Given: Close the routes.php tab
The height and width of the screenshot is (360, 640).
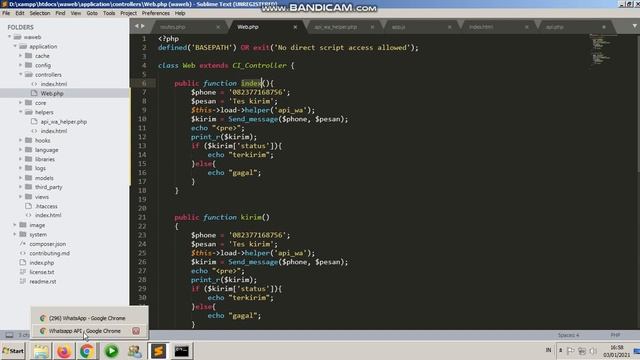Looking at the screenshot, I should tap(218, 27).
